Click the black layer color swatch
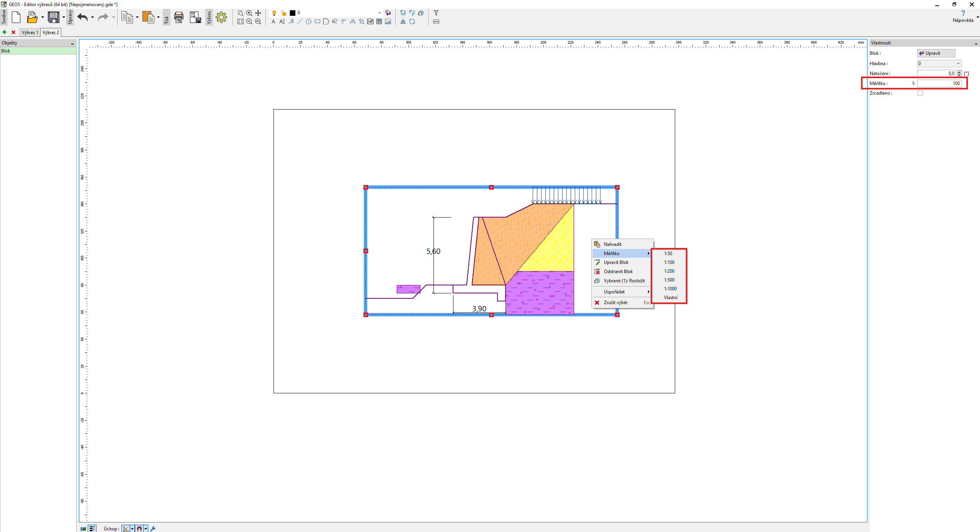The width and height of the screenshot is (980, 532). 293,13
